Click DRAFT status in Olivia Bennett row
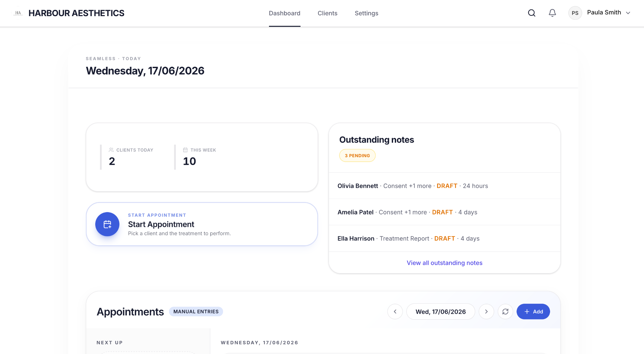Viewport: 644px width, 354px height. click(x=447, y=186)
